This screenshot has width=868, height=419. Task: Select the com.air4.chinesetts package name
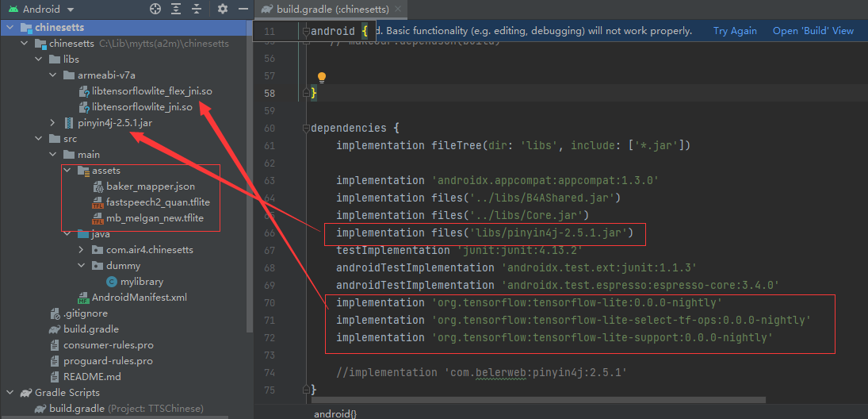click(150, 250)
